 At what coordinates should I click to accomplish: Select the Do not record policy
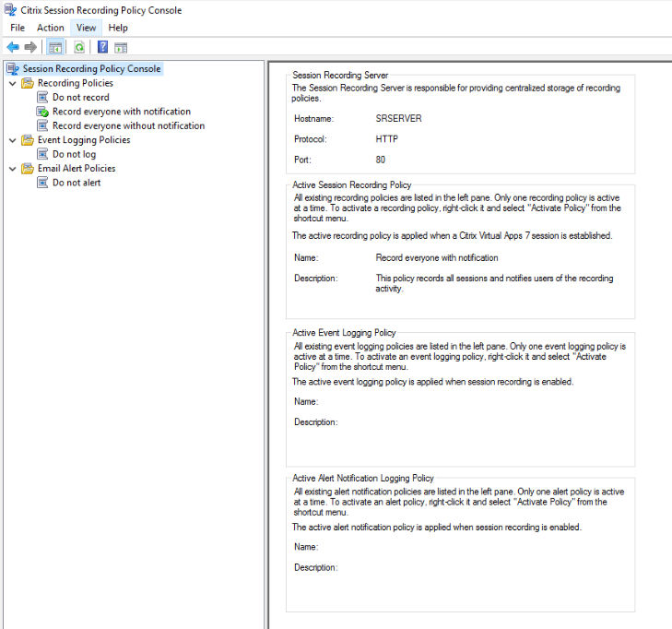pos(81,98)
